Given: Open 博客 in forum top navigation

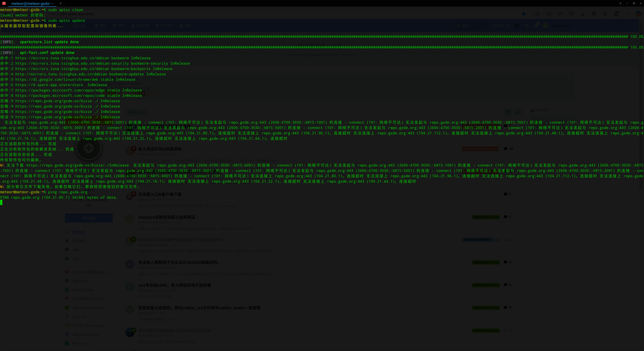Looking at the screenshot, I should coord(119,26).
